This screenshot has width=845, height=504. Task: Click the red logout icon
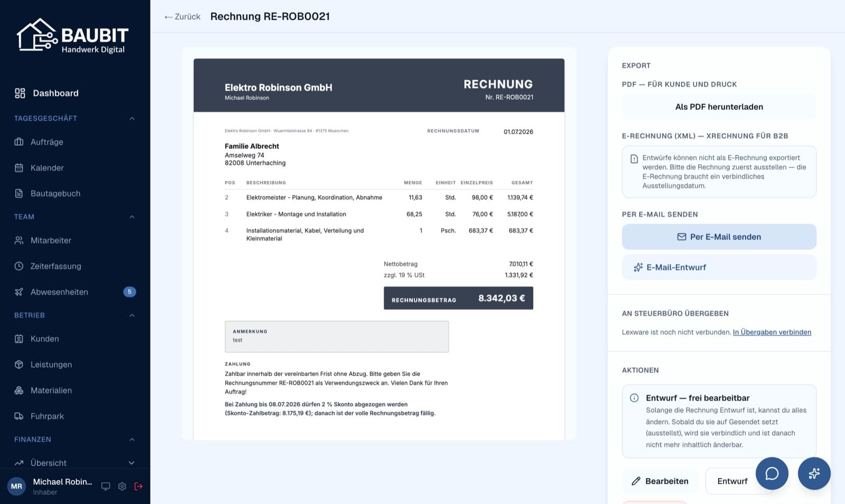138,486
